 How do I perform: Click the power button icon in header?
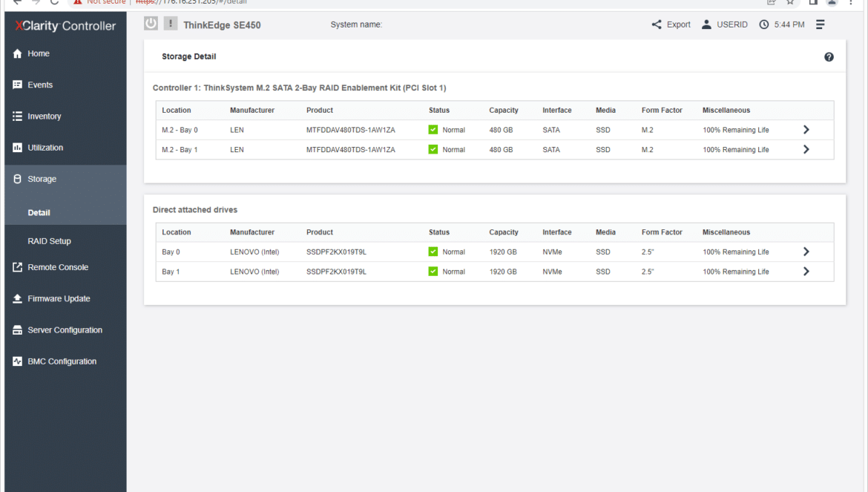coord(151,23)
